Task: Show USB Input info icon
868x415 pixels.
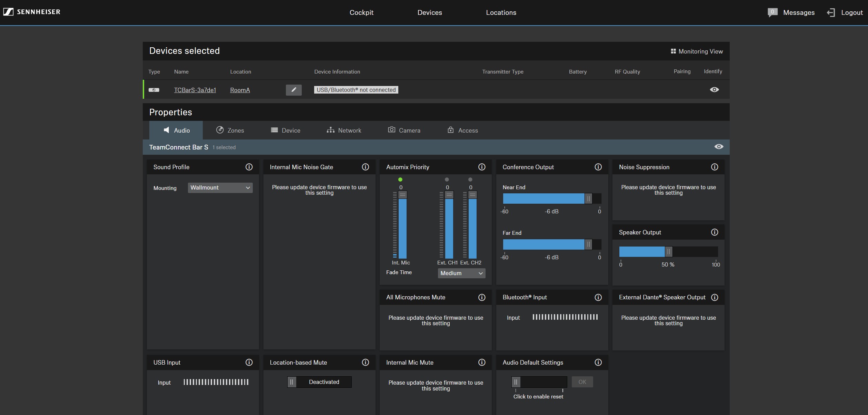Action: point(249,362)
